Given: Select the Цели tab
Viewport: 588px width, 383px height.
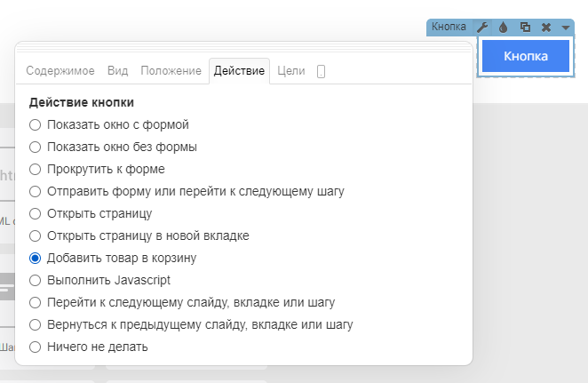Looking at the screenshot, I should pos(292,71).
